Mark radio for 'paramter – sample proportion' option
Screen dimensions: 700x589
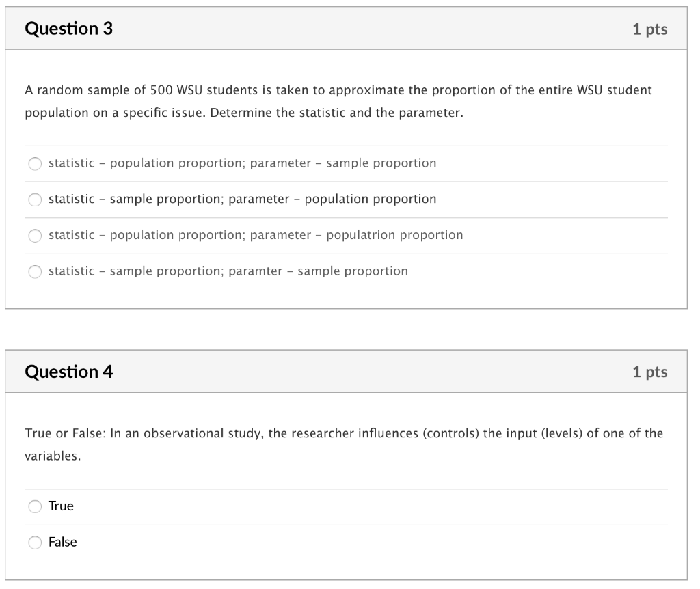(35, 271)
